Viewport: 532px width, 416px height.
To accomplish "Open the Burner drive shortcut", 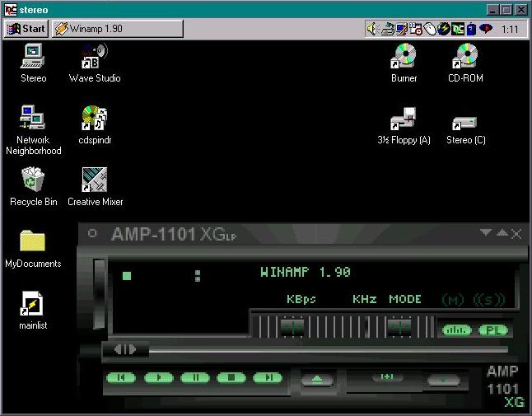I will (x=404, y=63).
